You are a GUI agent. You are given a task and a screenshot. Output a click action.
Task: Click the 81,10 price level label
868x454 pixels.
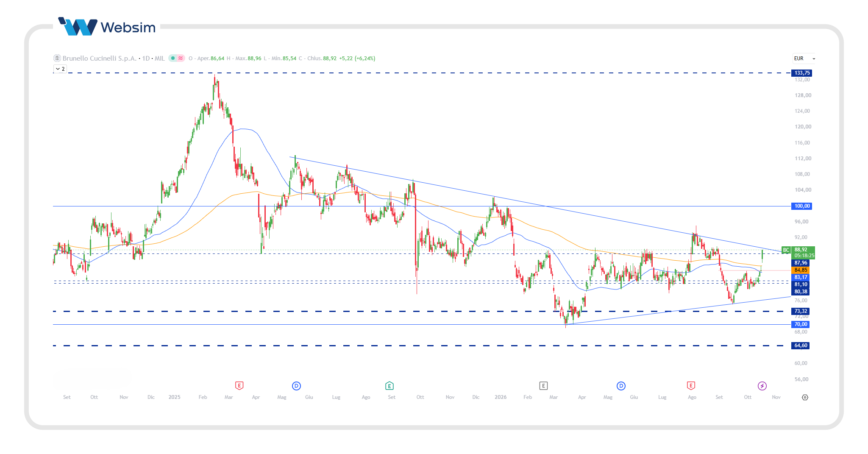[801, 284]
